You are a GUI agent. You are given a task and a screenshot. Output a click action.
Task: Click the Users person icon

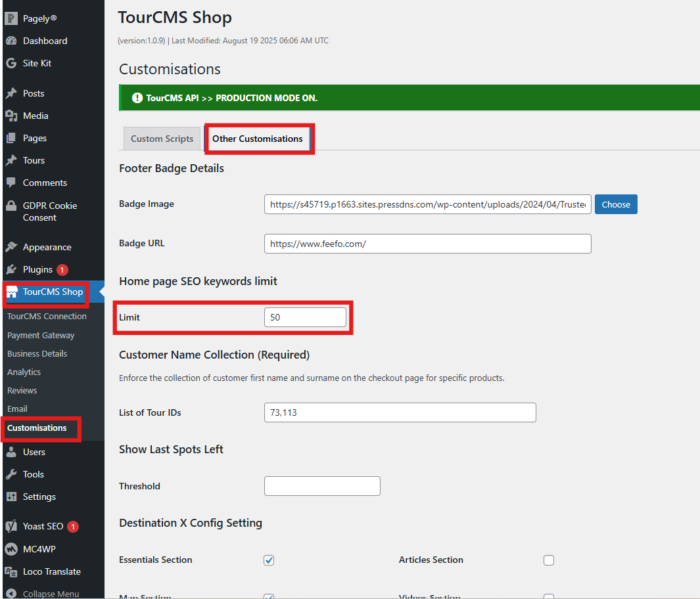coord(11,452)
